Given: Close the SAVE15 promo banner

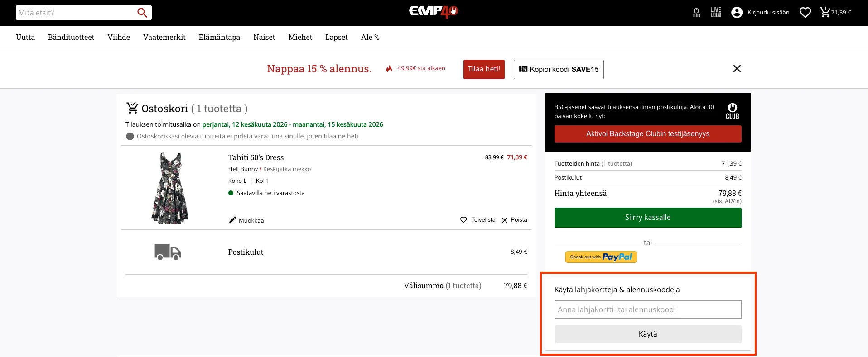Looking at the screenshot, I should click(x=737, y=69).
